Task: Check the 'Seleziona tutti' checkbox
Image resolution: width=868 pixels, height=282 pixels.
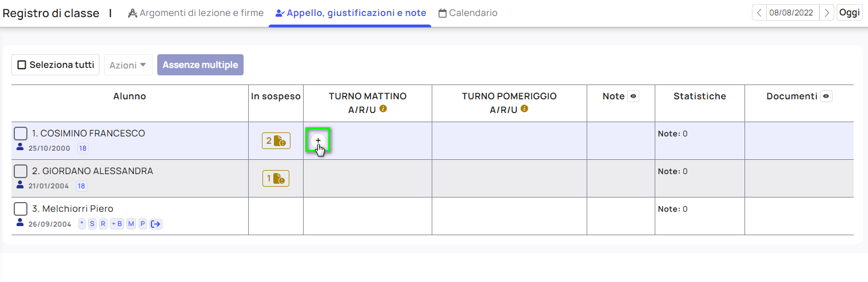Action: pyautogui.click(x=22, y=65)
